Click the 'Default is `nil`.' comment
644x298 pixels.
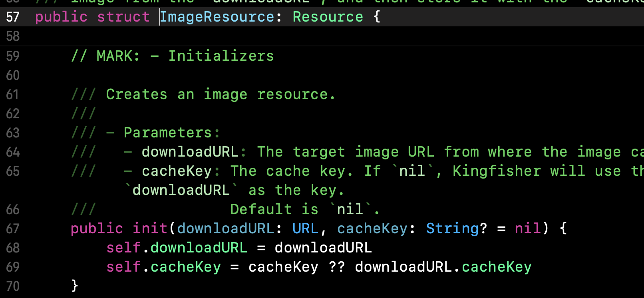click(305, 209)
